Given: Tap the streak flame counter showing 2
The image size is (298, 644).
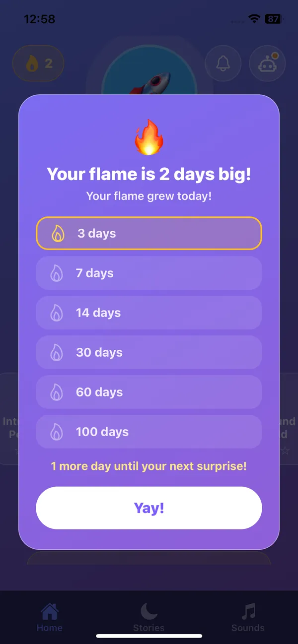Looking at the screenshot, I should coord(38,64).
